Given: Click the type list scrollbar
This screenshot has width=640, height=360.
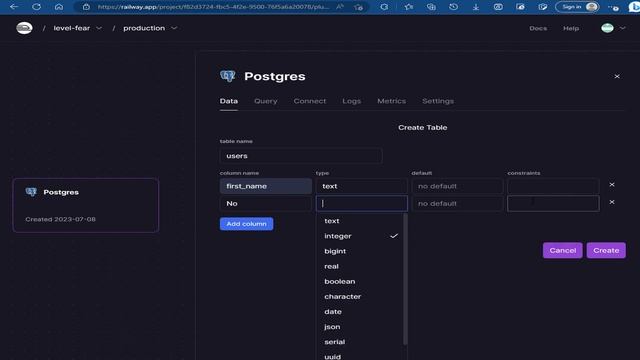Looking at the screenshot, I should (405, 279).
